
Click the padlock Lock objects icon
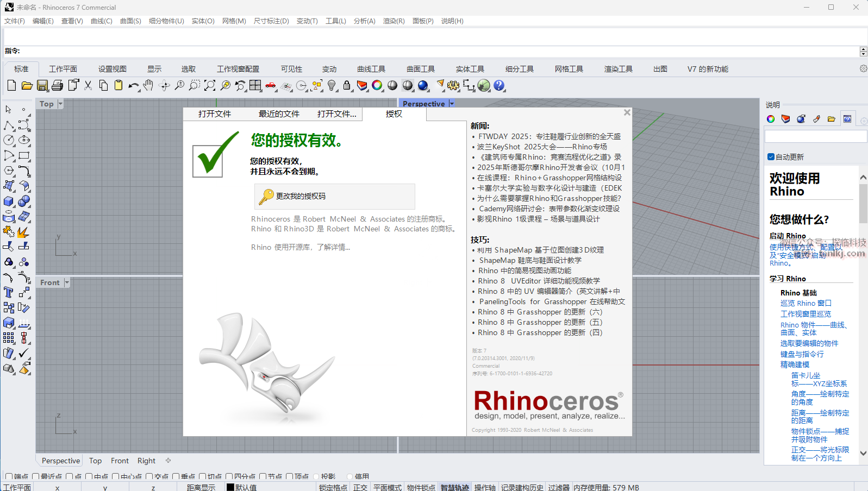[x=347, y=86]
